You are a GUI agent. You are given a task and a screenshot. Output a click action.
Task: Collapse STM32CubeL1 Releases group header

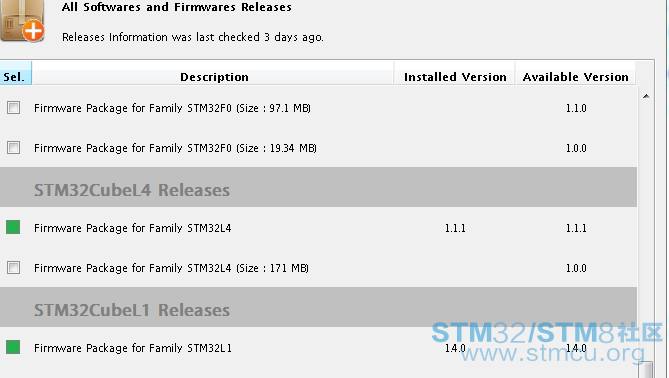pyautogui.click(x=318, y=307)
